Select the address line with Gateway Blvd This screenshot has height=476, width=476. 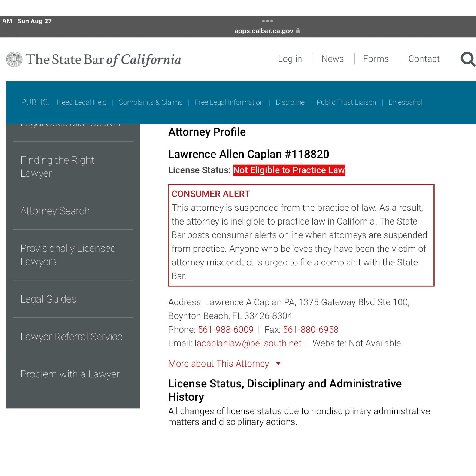pos(289,302)
